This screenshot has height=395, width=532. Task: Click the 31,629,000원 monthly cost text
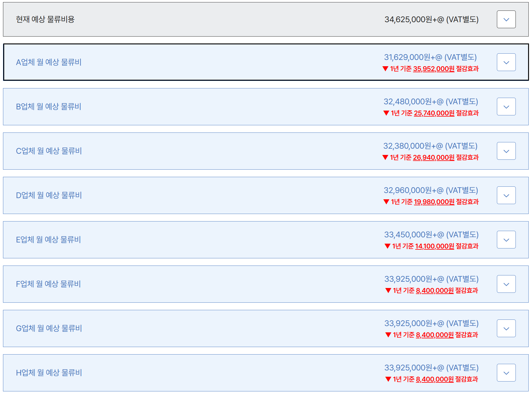[x=430, y=57]
